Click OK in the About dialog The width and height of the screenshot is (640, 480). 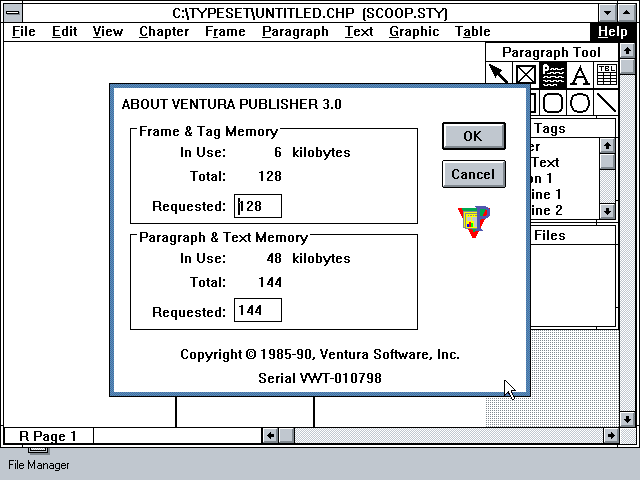[x=474, y=136]
